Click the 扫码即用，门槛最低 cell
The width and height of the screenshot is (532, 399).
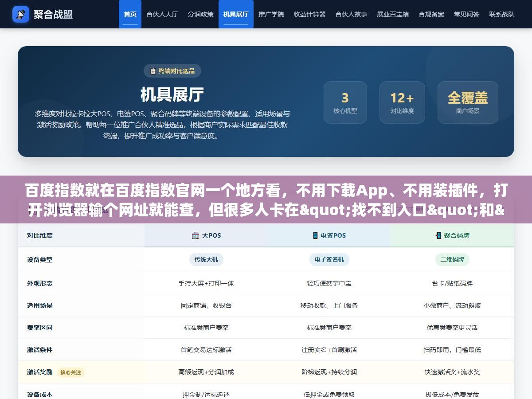pos(452,350)
